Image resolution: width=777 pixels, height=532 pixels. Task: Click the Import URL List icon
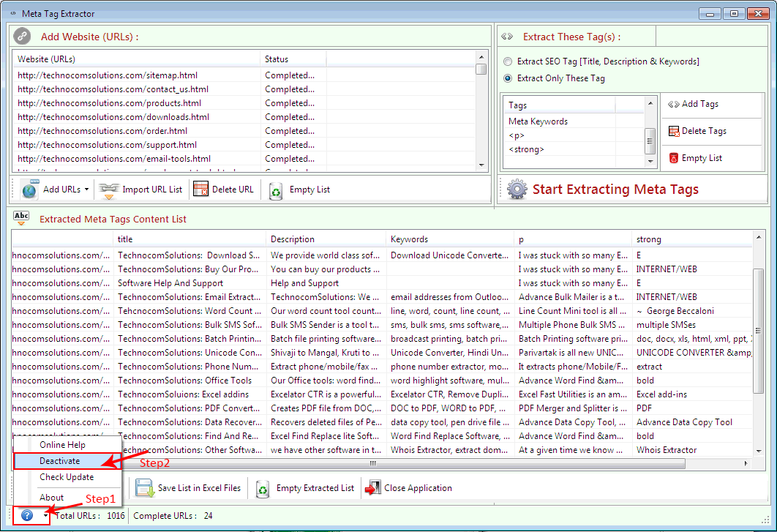pos(109,191)
